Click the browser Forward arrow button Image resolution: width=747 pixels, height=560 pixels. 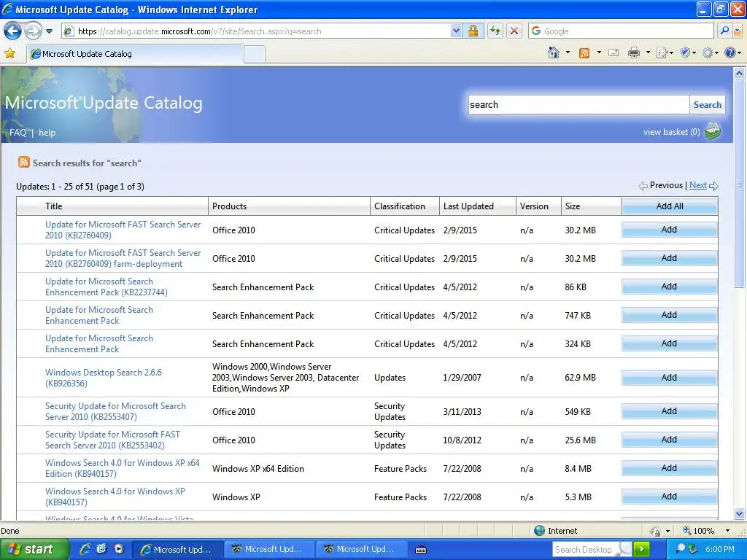(x=33, y=31)
